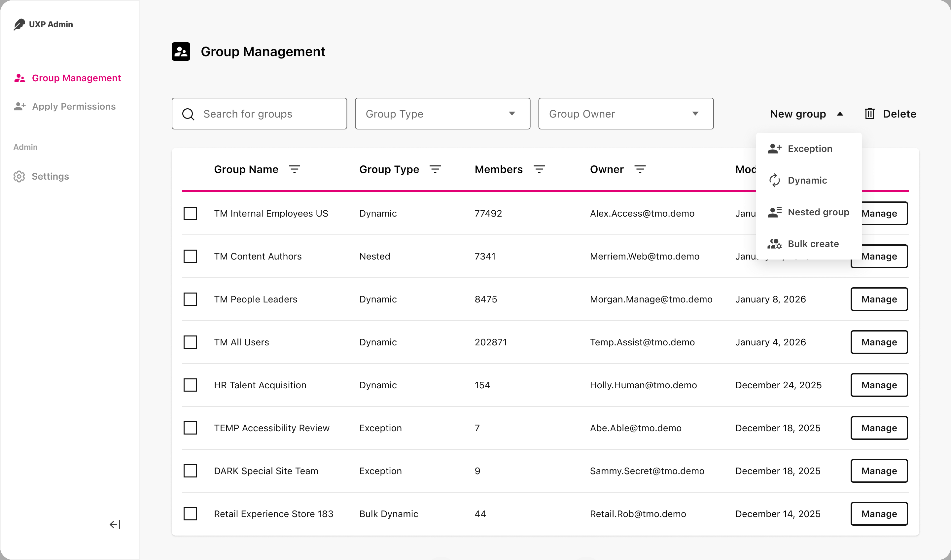Viewport: 951px width, 560px height.
Task: Check the Retail Experience Store 183 checkbox
Action: tap(190, 513)
